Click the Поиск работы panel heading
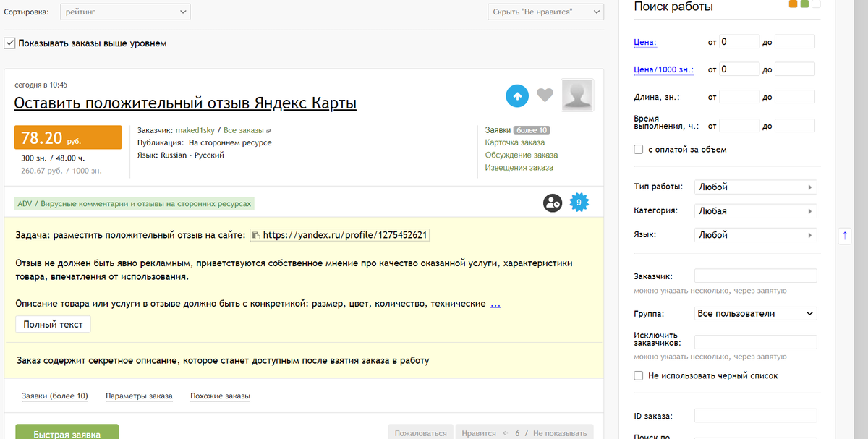868x439 pixels. click(673, 7)
